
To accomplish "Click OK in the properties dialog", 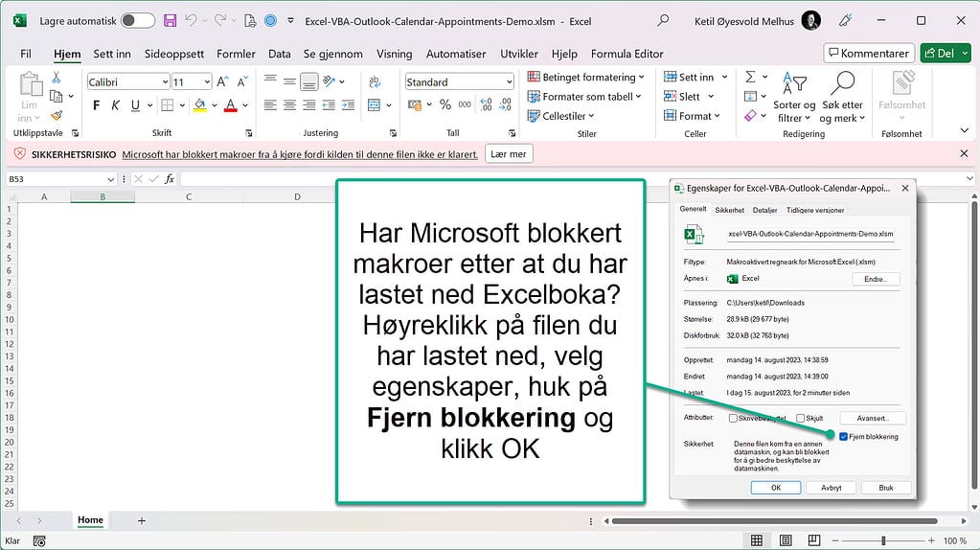I will pos(776,488).
